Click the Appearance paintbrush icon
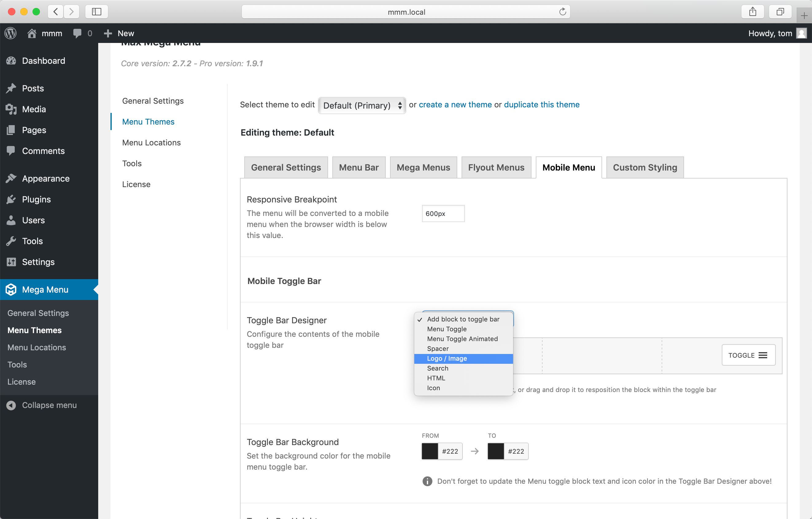The width and height of the screenshot is (812, 519). coord(11,179)
